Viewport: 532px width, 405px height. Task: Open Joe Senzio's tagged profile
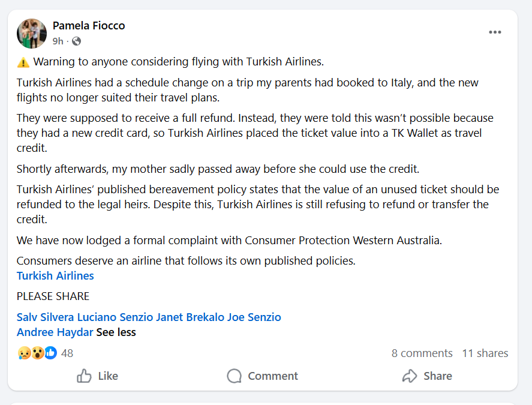point(254,317)
